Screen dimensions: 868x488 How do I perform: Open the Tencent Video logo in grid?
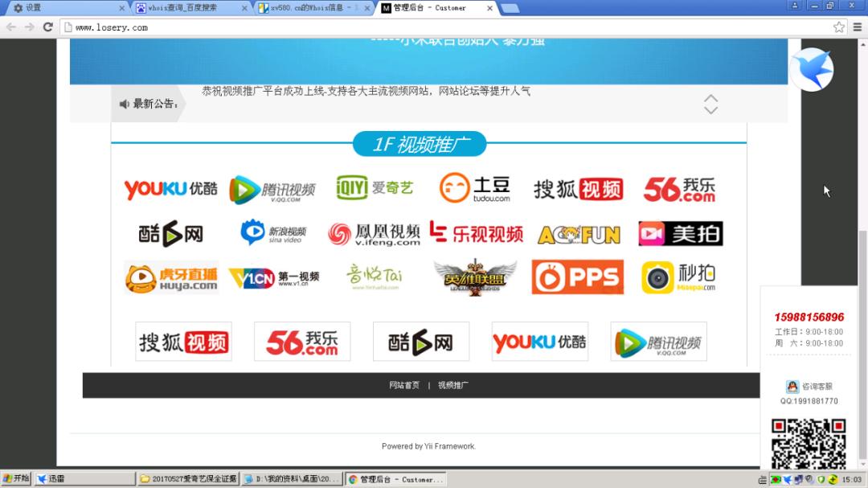272,190
